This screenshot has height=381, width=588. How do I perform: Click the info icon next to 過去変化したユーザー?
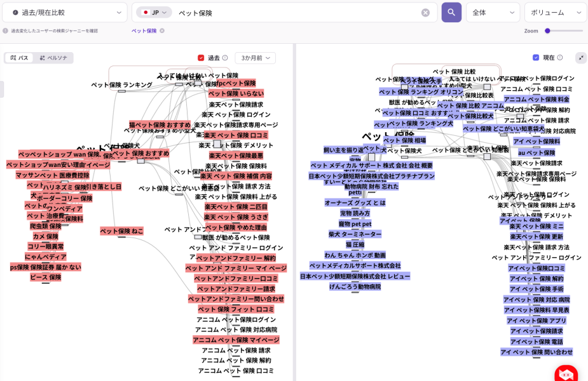5,30
